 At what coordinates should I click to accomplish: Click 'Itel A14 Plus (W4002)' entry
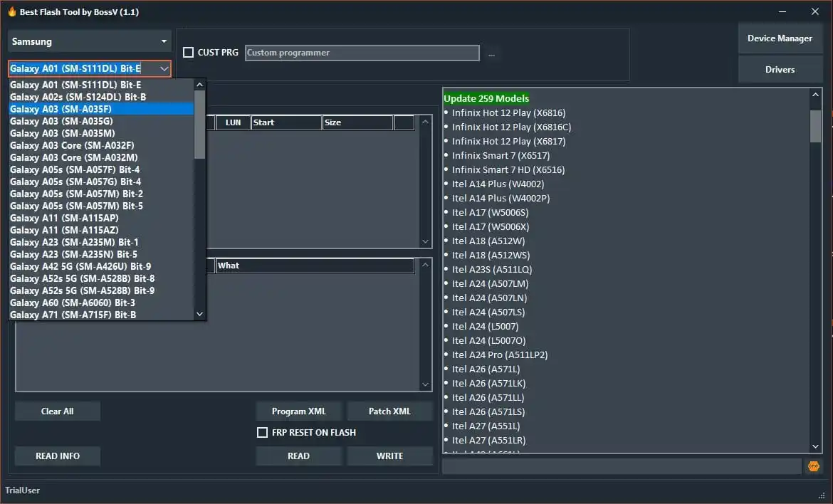tap(498, 184)
